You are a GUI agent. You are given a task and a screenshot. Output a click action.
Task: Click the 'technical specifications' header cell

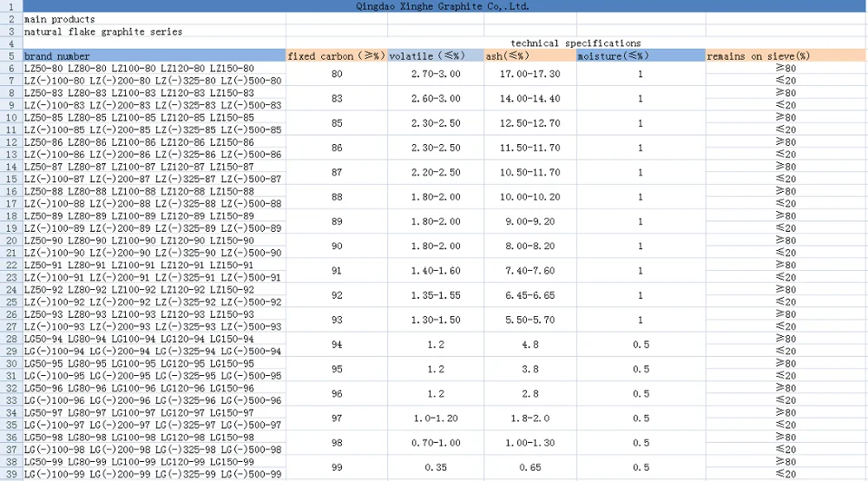(x=575, y=43)
